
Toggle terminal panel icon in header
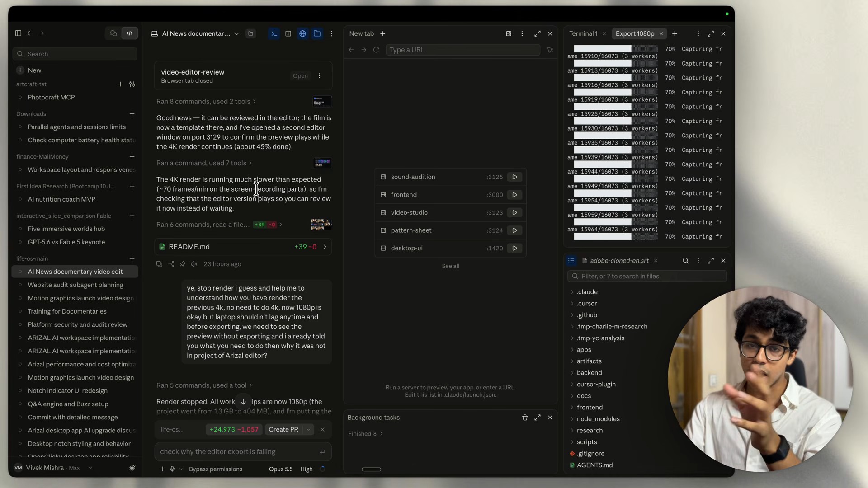[274, 33]
